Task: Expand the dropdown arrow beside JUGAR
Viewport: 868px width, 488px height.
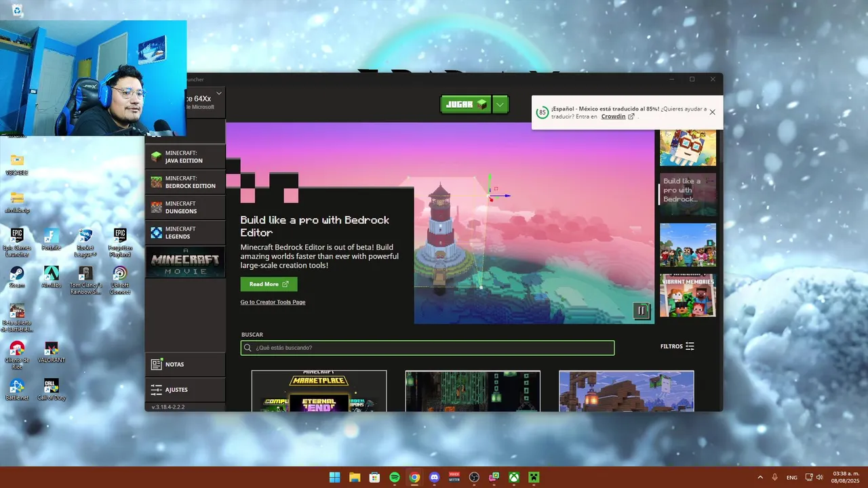Action: click(500, 104)
